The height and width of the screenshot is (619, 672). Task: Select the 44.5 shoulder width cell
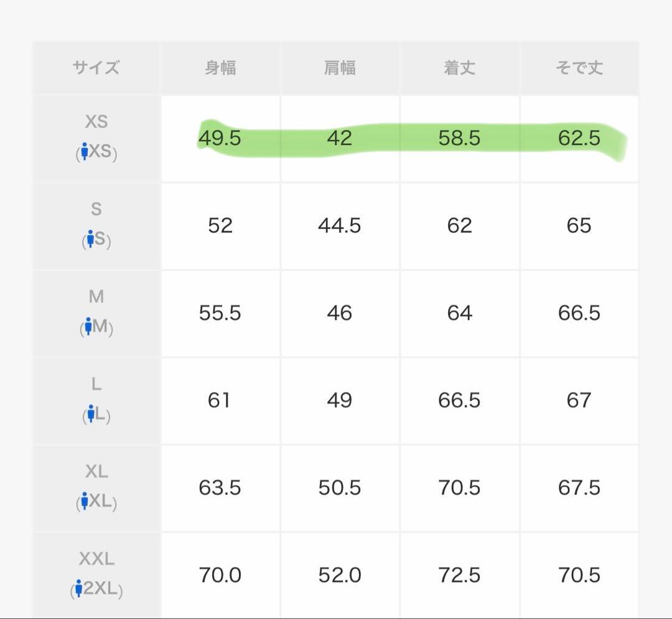tap(340, 226)
